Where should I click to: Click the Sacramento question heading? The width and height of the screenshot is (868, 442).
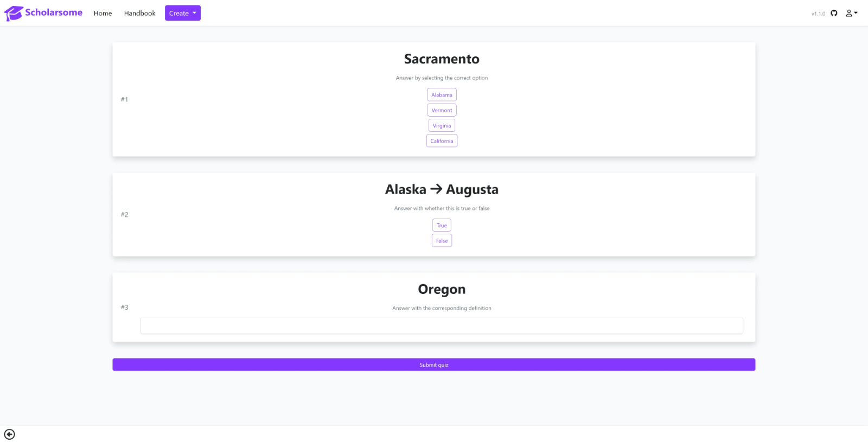(442, 59)
